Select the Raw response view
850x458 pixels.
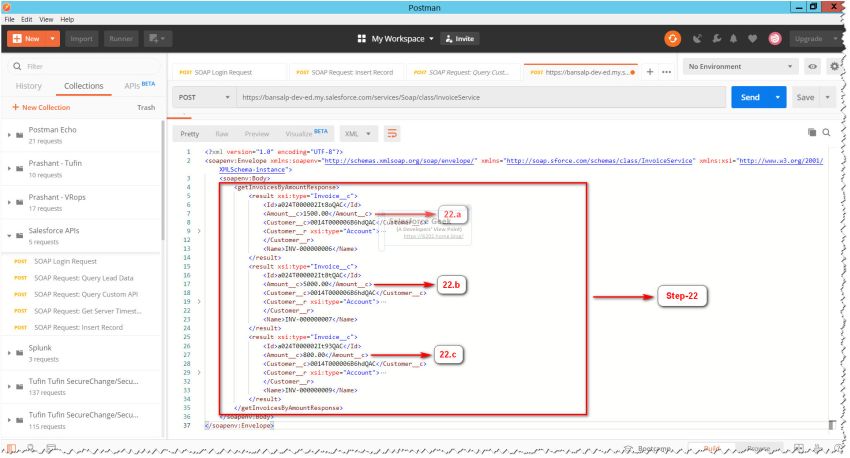click(x=222, y=133)
